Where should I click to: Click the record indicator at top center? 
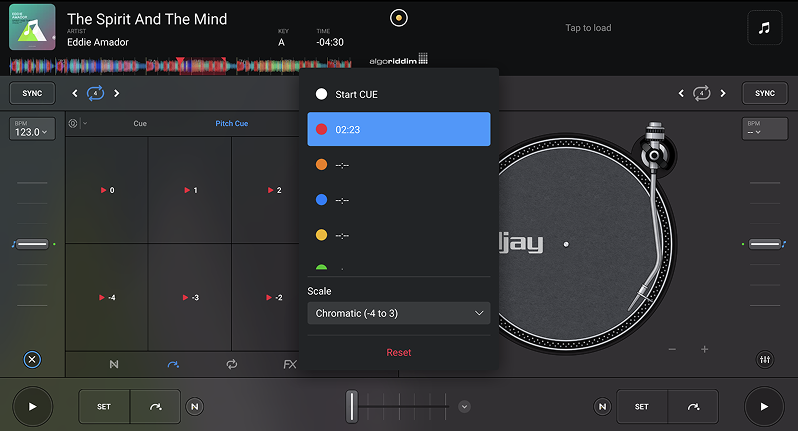[399, 18]
